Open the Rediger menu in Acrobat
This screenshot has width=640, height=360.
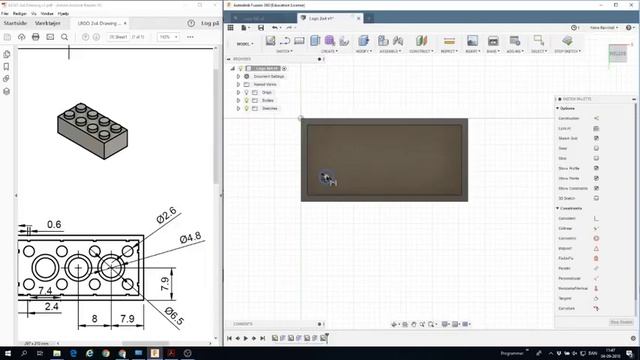click(x=20, y=13)
